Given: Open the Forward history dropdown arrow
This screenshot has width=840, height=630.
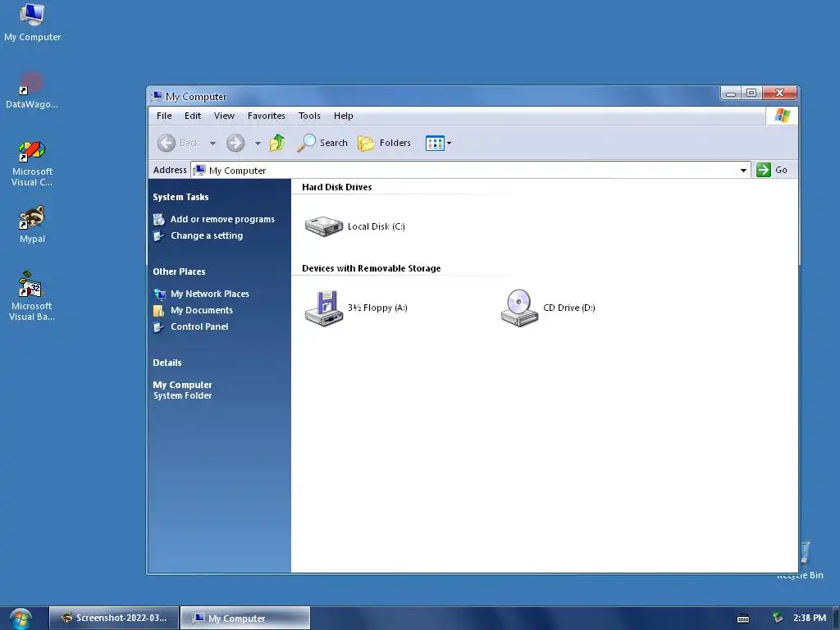Looking at the screenshot, I should 258,143.
